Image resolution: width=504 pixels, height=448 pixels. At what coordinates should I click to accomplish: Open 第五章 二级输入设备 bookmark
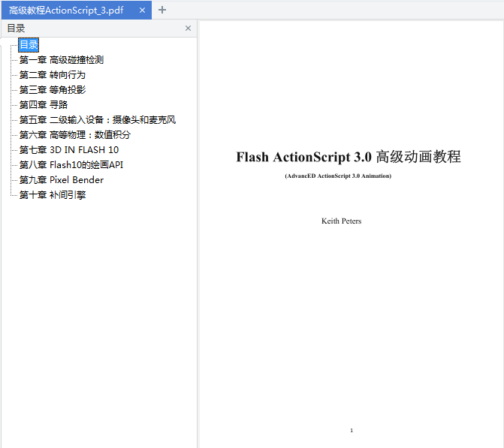[98, 120]
